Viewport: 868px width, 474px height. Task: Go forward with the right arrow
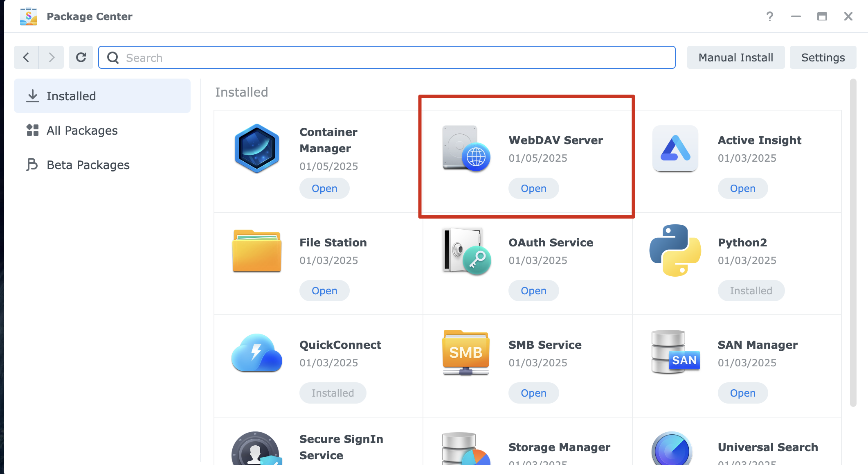[52, 57]
